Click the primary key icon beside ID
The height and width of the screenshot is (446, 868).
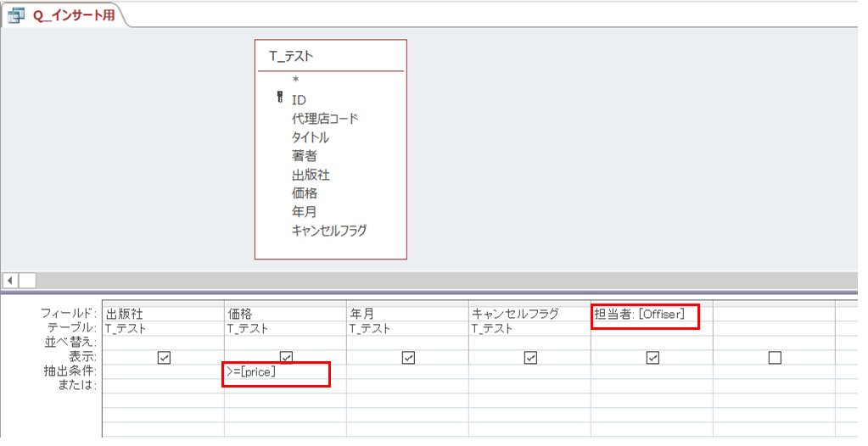280,98
